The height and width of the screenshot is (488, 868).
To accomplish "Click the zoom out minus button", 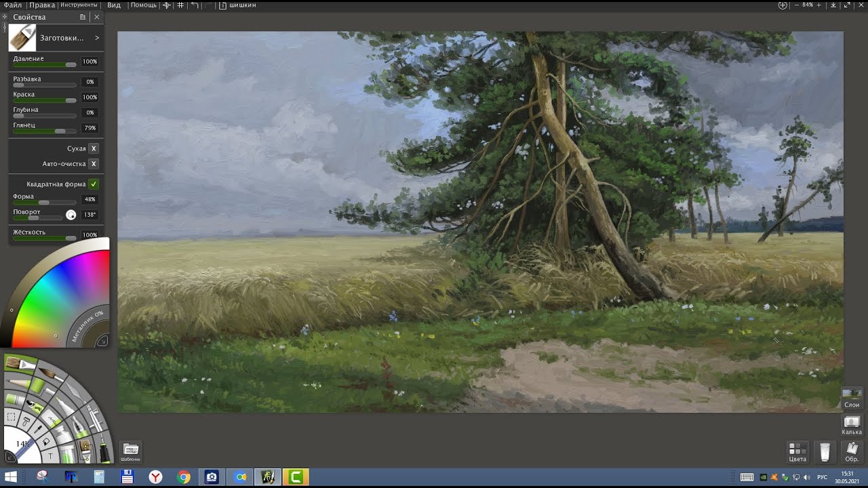I will point(797,5).
